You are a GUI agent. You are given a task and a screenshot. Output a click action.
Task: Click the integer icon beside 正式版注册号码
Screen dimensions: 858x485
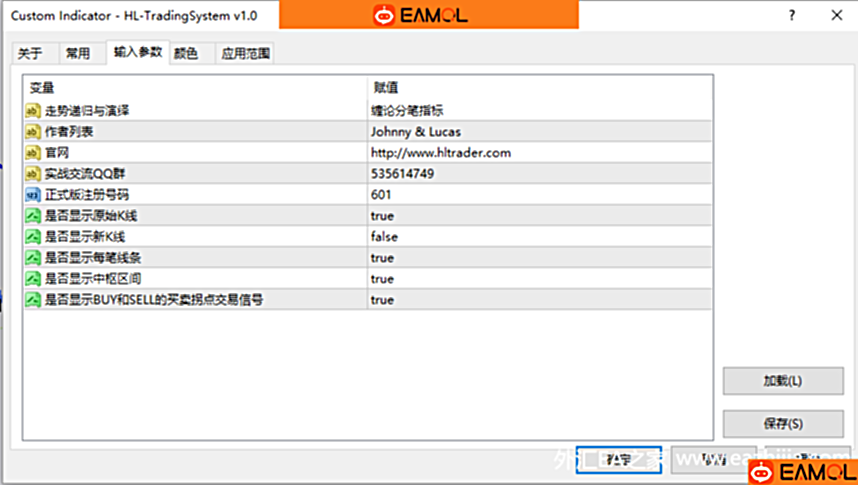pyautogui.click(x=32, y=195)
